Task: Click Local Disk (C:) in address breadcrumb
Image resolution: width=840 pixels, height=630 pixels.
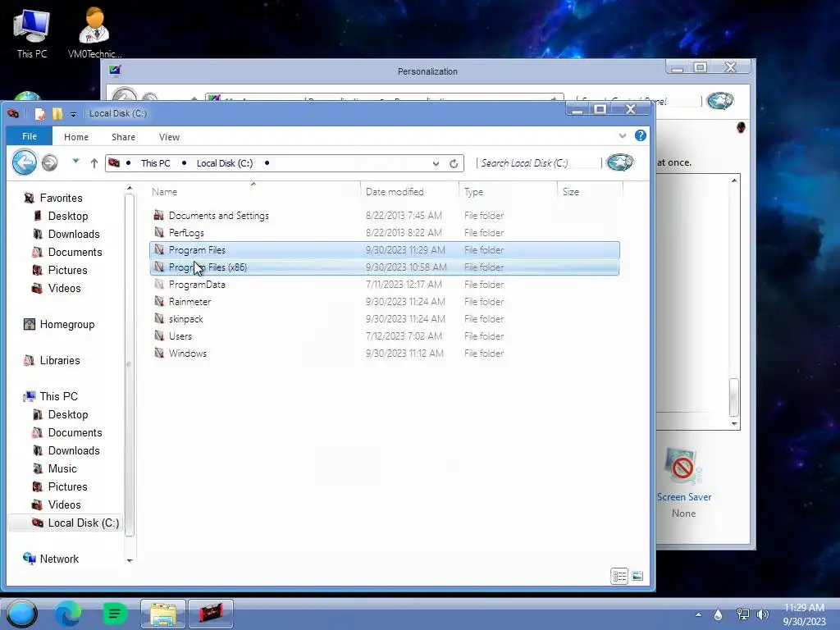Action: [225, 163]
